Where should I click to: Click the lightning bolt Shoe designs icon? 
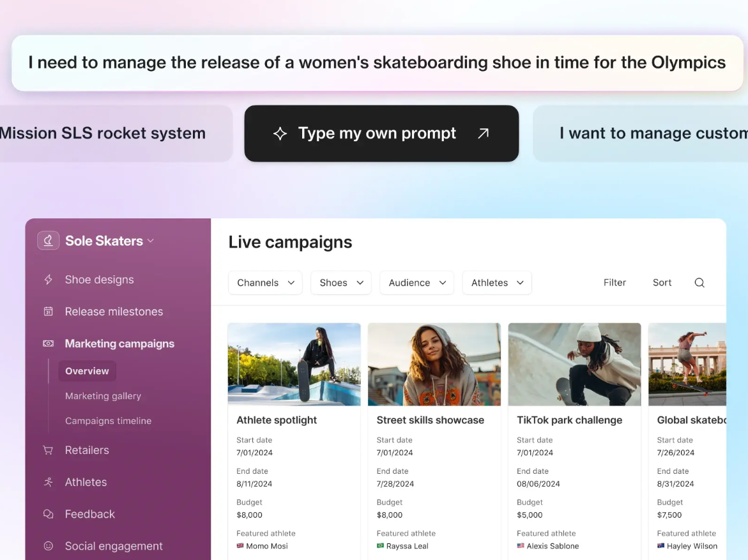click(48, 280)
